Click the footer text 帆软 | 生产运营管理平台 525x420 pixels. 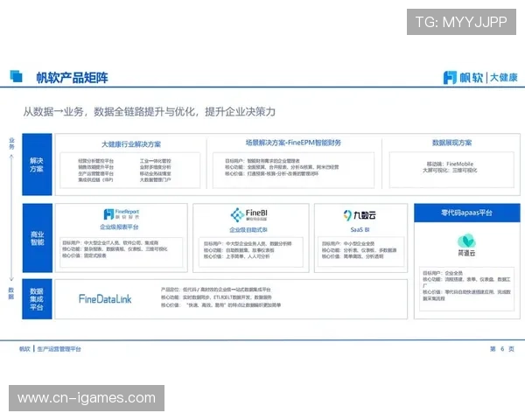click(x=50, y=349)
